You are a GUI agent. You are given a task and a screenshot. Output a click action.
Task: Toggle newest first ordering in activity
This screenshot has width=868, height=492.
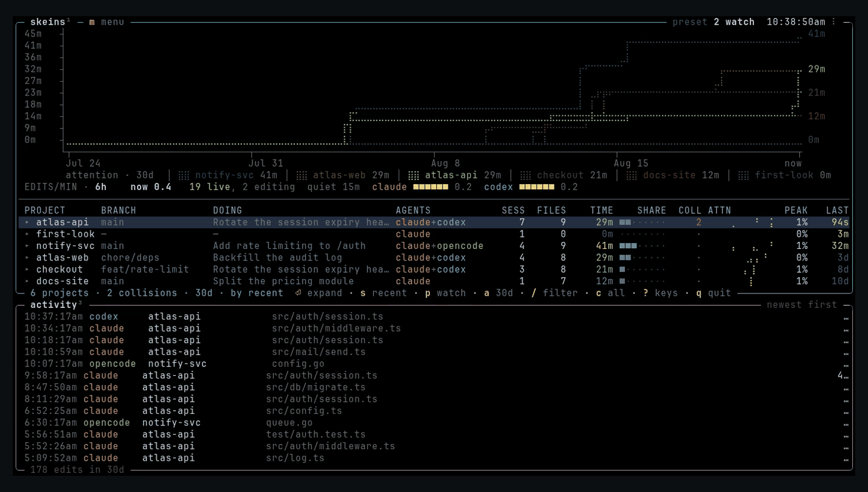coord(802,305)
